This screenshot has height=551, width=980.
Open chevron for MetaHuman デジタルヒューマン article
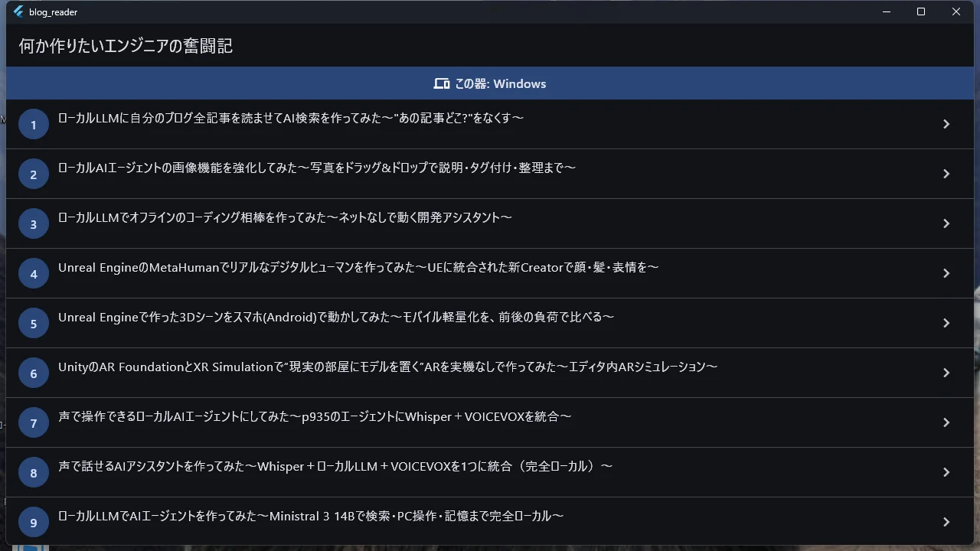946,273
